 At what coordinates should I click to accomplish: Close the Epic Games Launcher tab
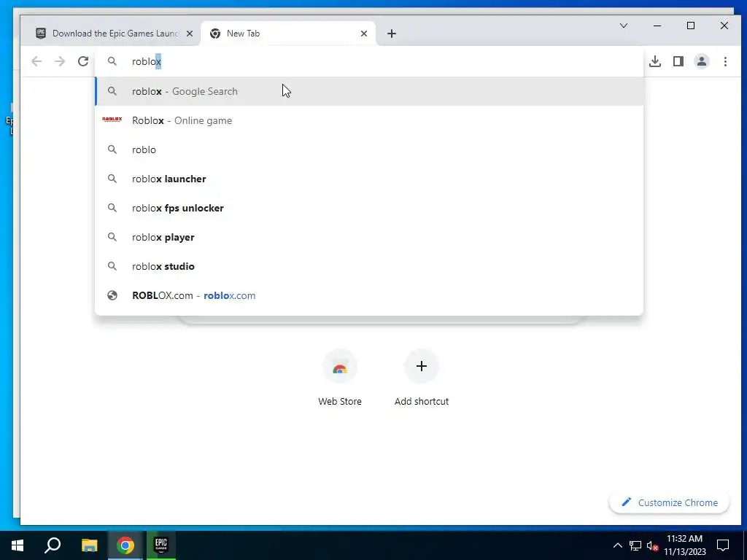point(190,34)
